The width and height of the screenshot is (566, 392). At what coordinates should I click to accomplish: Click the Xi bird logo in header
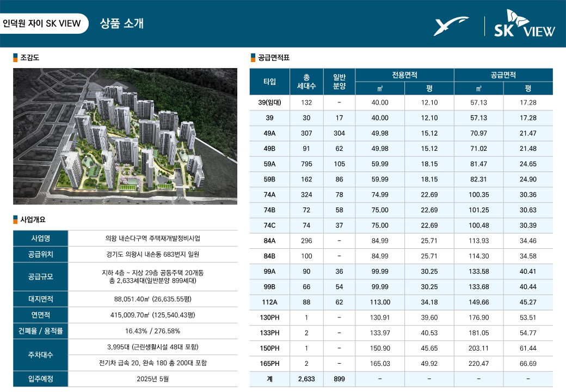tap(451, 26)
